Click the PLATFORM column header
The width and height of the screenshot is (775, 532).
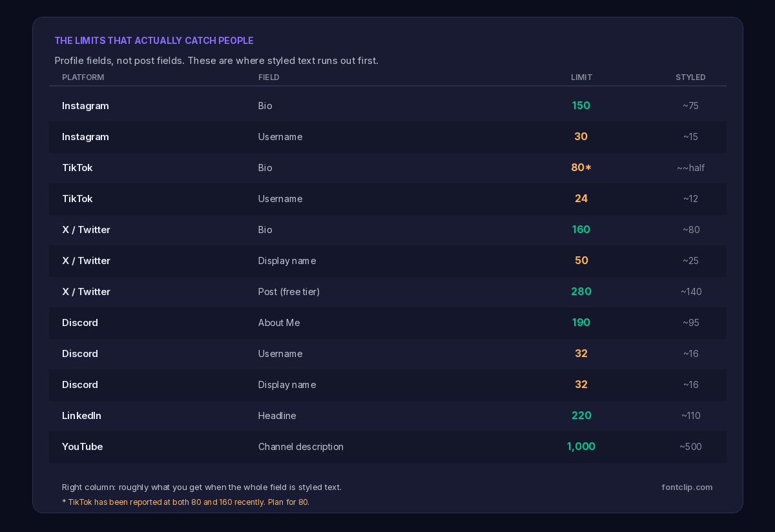pyautogui.click(x=83, y=77)
